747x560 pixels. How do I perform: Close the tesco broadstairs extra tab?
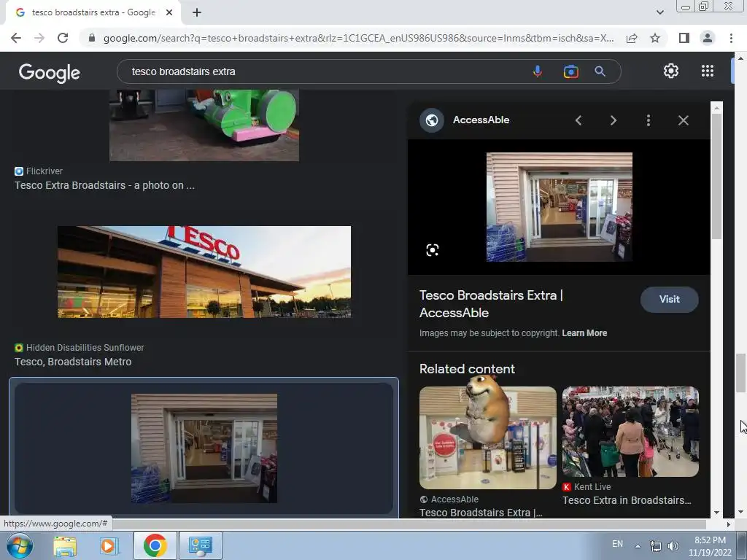[169, 13]
